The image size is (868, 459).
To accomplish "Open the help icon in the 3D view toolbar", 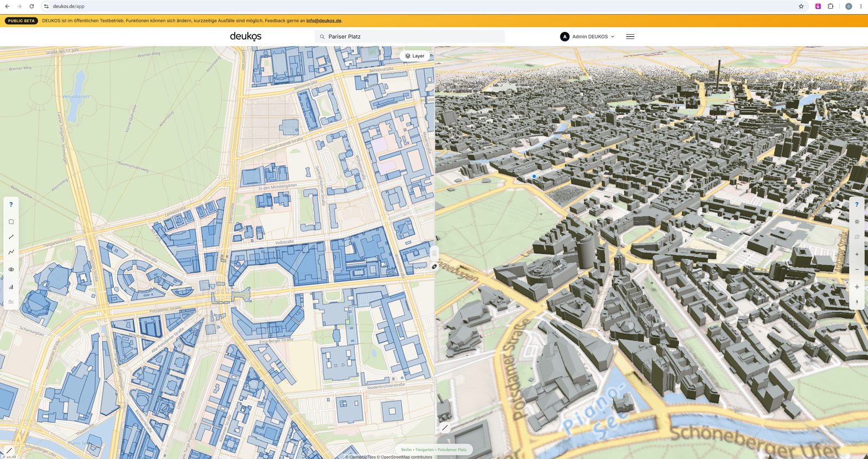I will tap(857, 205).
